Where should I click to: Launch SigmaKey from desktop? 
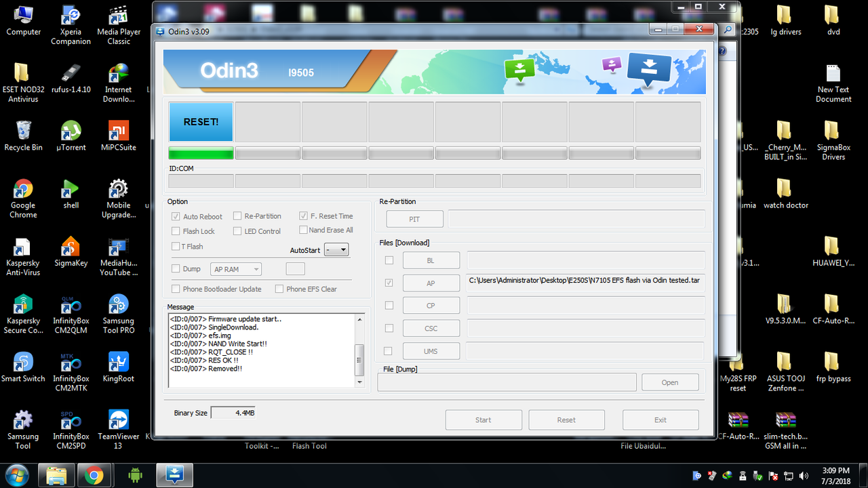pyautogui.click(x=71, y=251)
